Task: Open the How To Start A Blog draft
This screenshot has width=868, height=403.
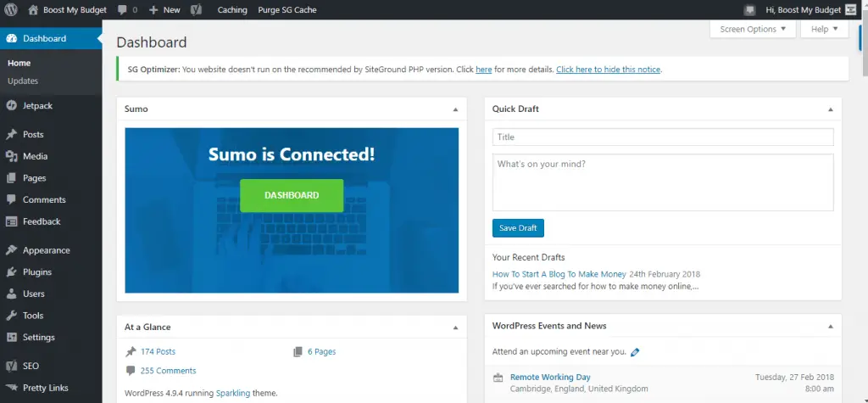Action: 559,274
